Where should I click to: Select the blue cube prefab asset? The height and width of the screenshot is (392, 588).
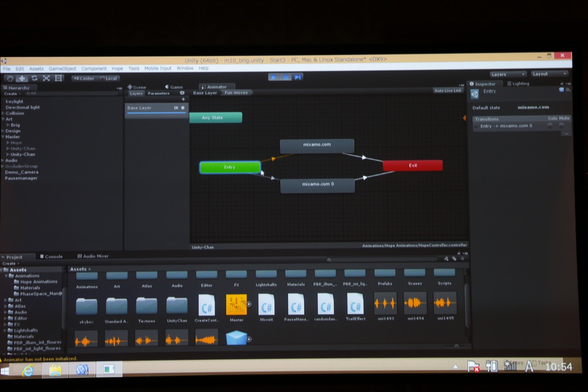point(236,337)
